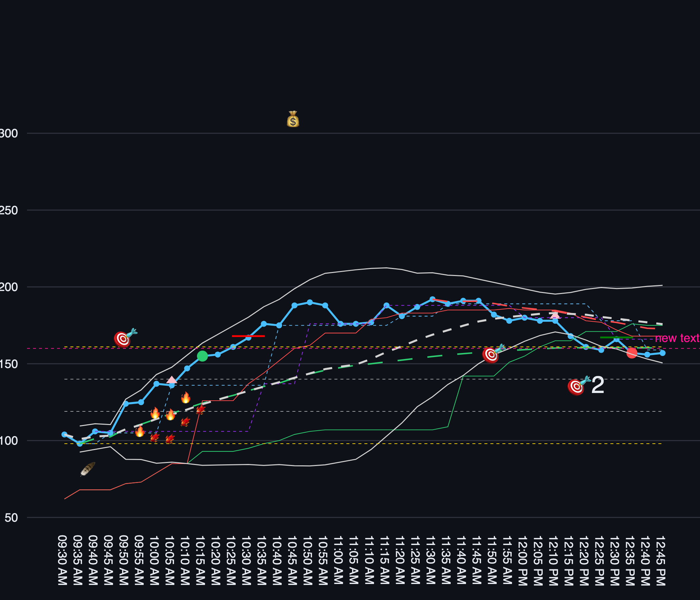Click the topmost fire emoji marker

tap(185, 398)
